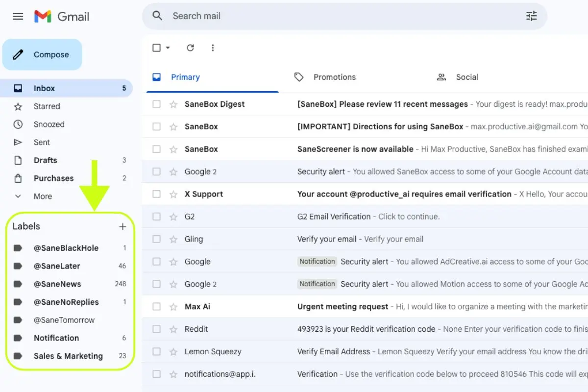588x392 pixels.
Task: Open the Purchases folder in the sidebar
Action: [x=53, y=178]
